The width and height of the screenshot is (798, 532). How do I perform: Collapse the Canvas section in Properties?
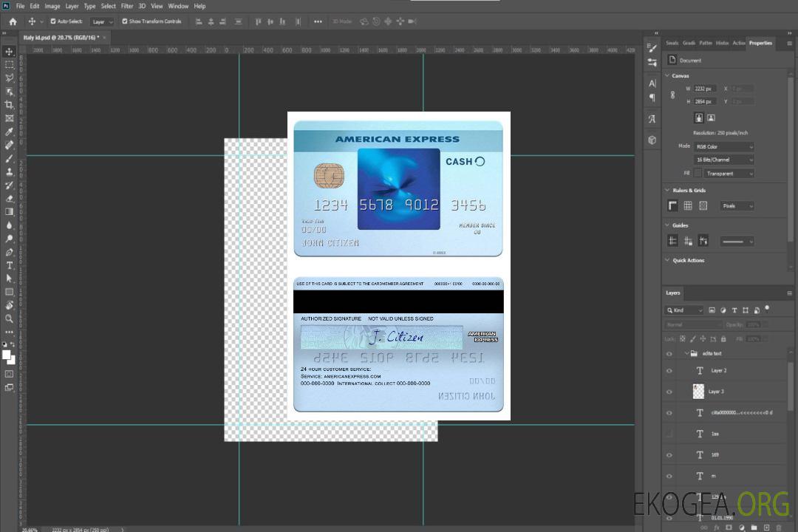point(668,76)
